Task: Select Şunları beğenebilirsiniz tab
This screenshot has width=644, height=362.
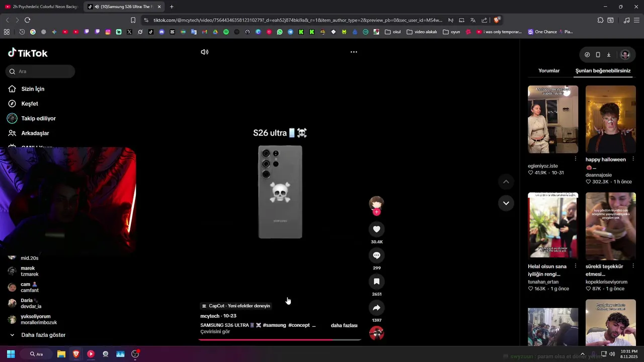Action: (x=603, y=71)
